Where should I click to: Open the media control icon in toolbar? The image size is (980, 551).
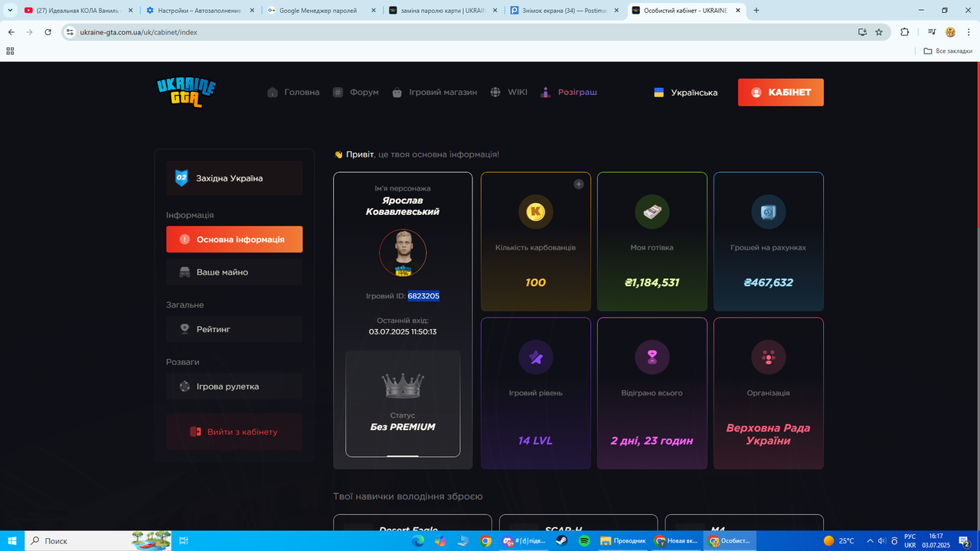(932, 32)
